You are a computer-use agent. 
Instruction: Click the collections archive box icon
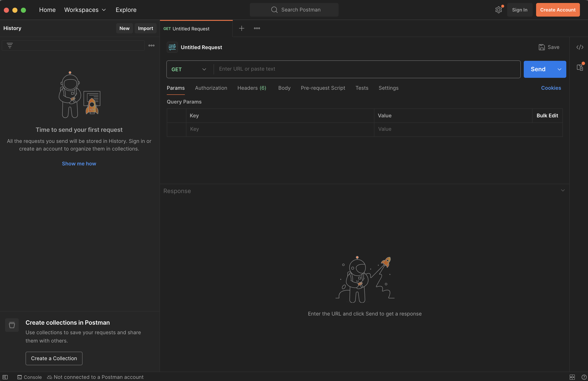(12, 325)
